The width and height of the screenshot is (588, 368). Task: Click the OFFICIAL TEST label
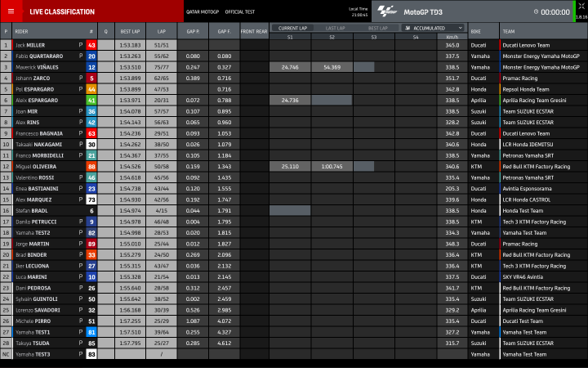pyautogui.click(x=239, y=11)
